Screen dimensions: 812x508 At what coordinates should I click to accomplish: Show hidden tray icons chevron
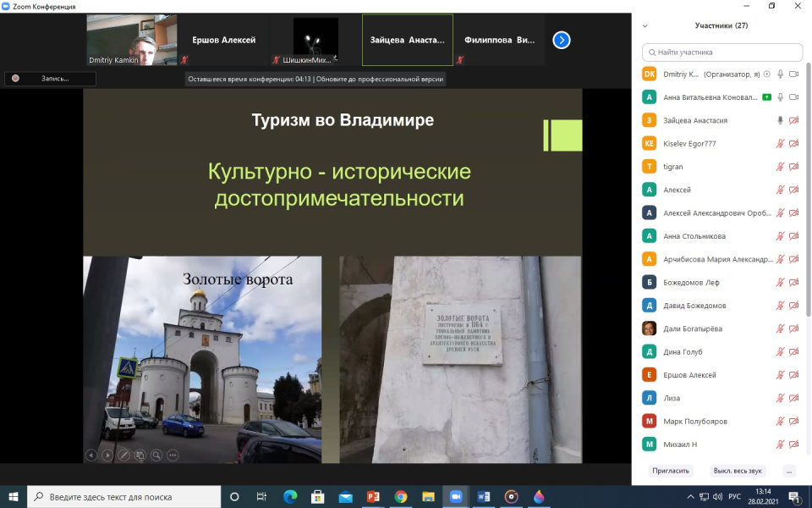point(690,497)
